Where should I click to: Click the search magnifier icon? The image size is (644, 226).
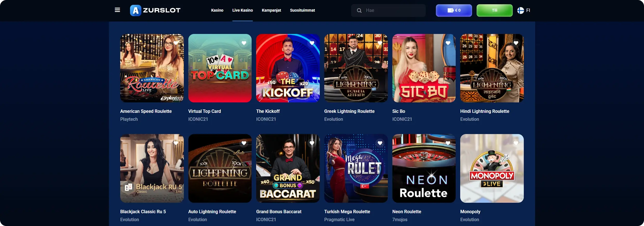(359, 10)
